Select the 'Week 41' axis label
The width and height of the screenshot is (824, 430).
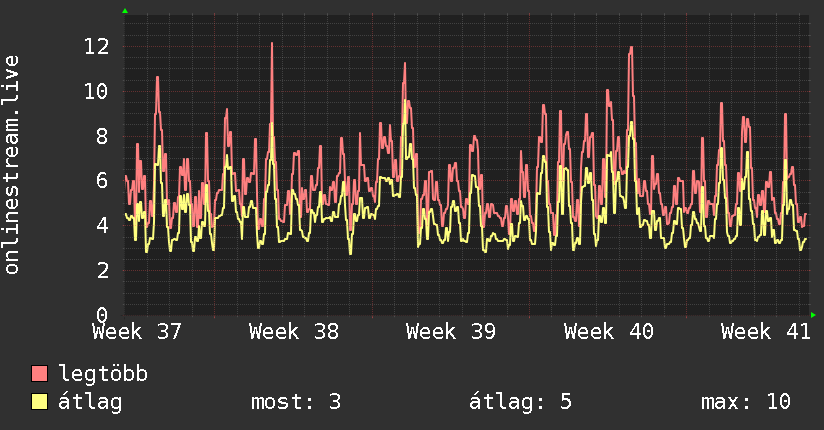tap(766, 332)
